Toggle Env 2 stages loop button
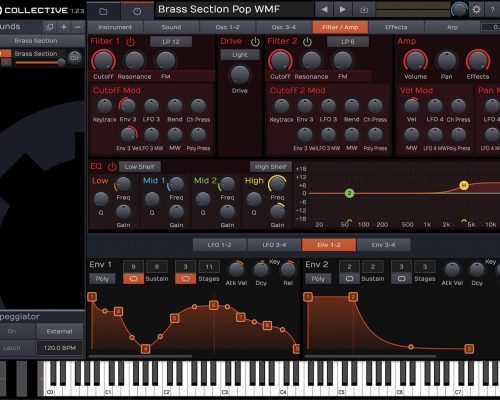This screenshot has width=500, height=400. coord(402,278)
